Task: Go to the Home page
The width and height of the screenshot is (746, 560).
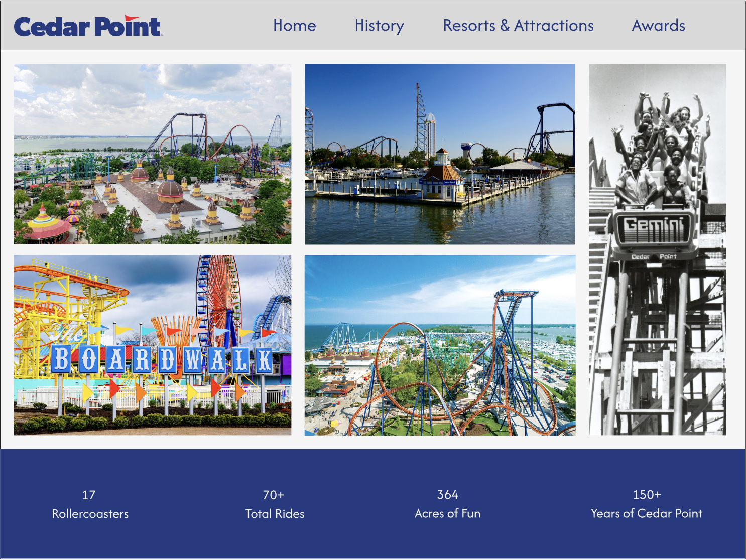Action: (x=294, y=26)
